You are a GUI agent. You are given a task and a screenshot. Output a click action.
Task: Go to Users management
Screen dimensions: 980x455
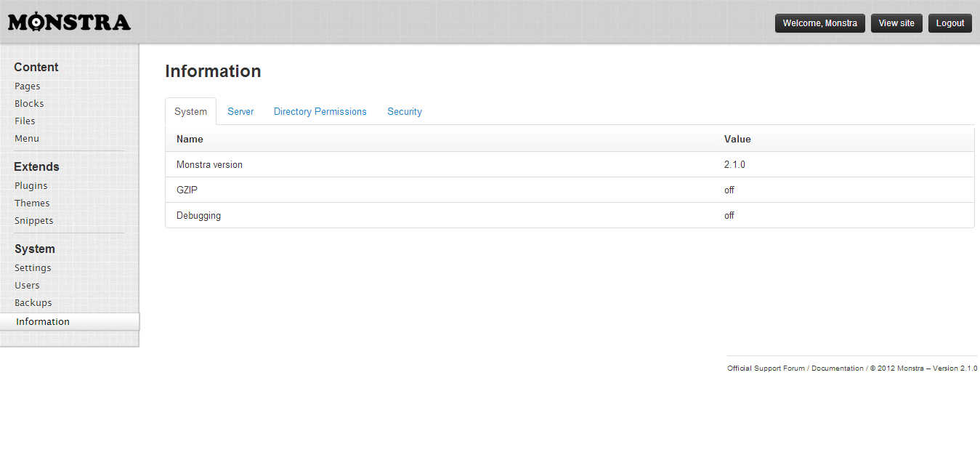point(27,286)
